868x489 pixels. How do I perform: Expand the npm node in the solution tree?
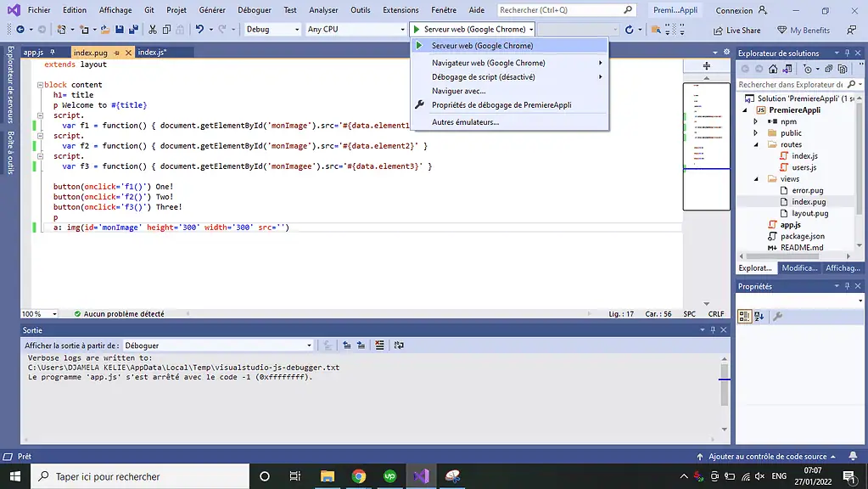click(755, 121)
